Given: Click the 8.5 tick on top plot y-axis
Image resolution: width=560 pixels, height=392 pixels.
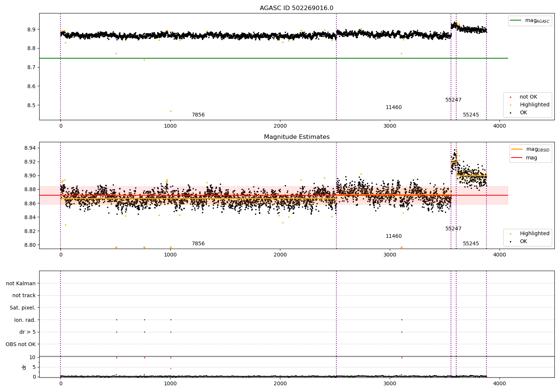Looking at the screenshot, I should [31, 105].
